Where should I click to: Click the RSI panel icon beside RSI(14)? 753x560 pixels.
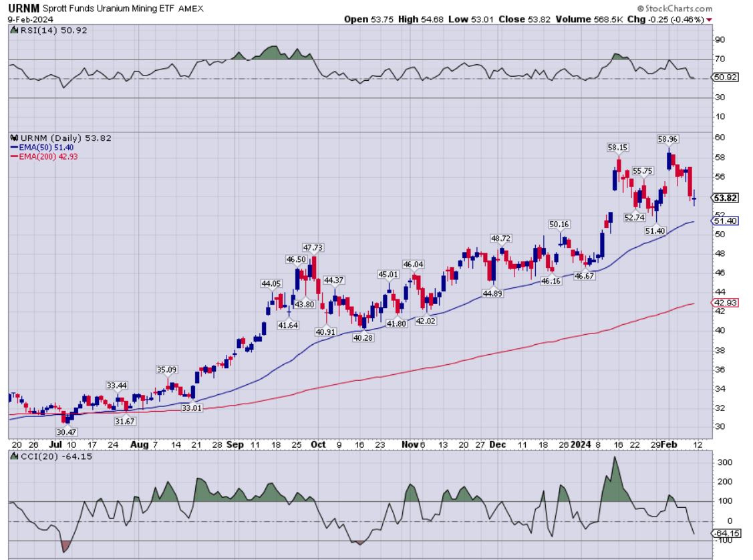click(x=15, y=30)
